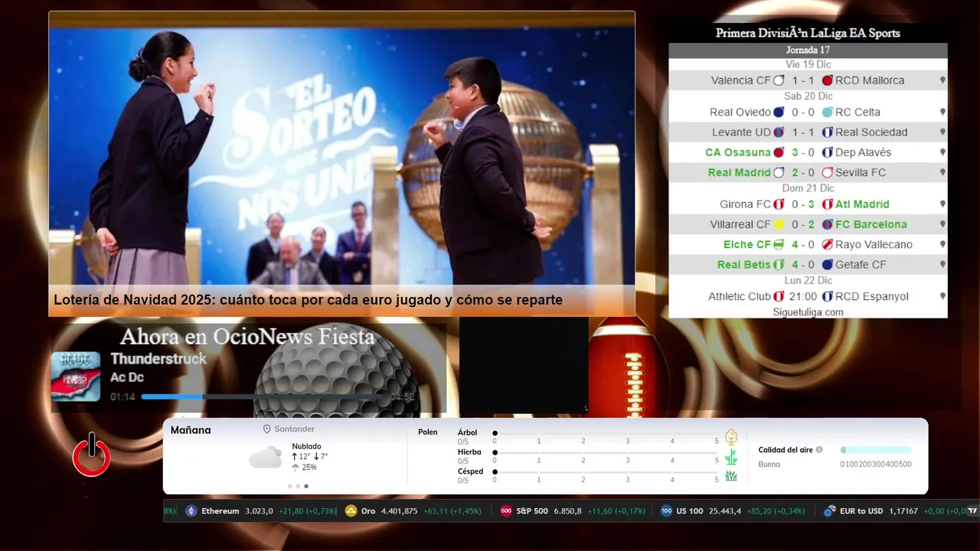
Task: Click the S&P 500 ticker label
Action: click(x=532, y=511)
